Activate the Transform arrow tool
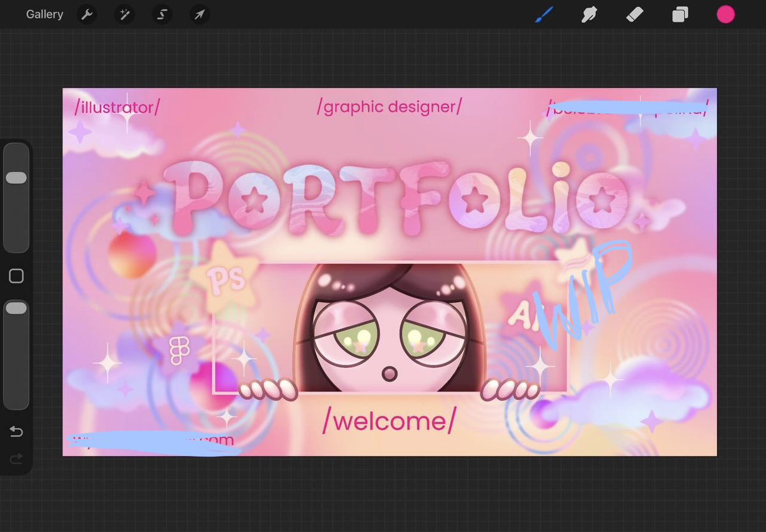The image size is (766, 532). [200, 15]
